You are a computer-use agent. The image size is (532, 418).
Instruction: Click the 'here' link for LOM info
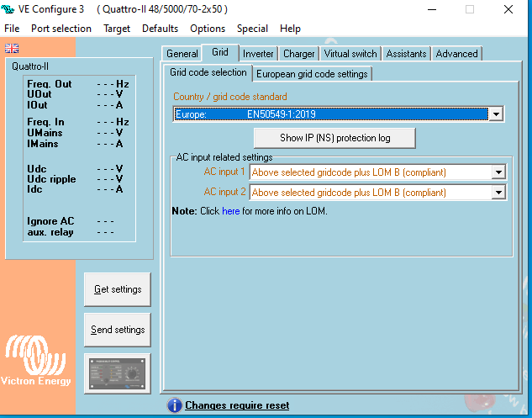coord(231,211)
